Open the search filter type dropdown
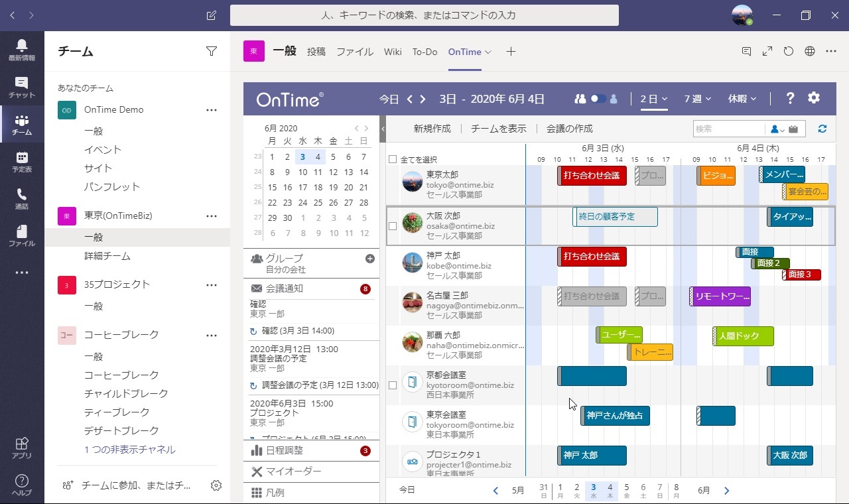Screen dimensions: 849x504 click(776, 129)
